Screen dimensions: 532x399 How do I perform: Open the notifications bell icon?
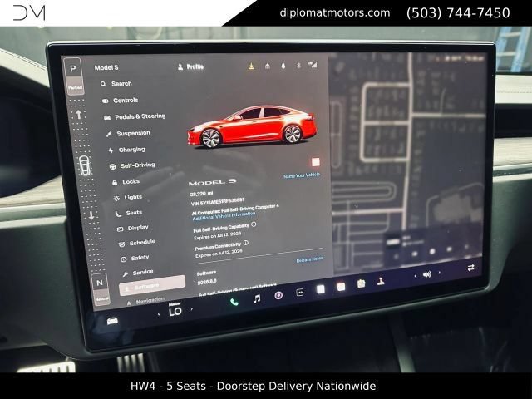[283, 66]
